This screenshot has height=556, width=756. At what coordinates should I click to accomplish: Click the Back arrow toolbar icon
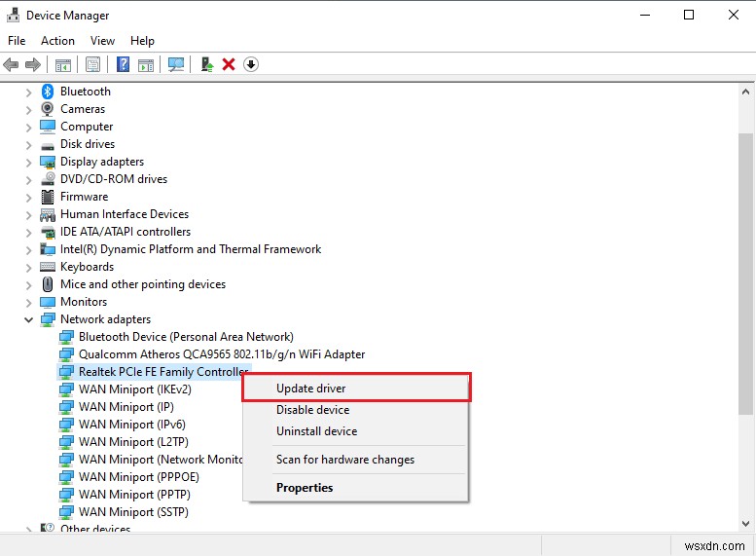[x=11, y=64]
